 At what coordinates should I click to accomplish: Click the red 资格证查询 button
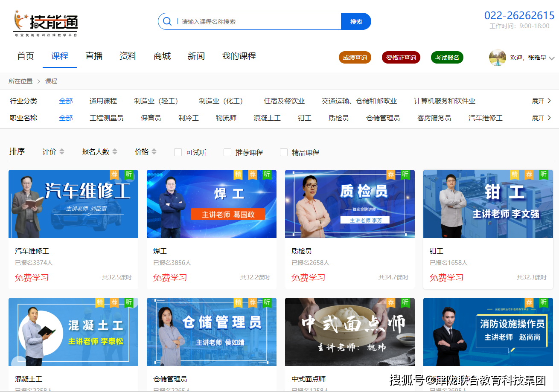click(401, 58)
